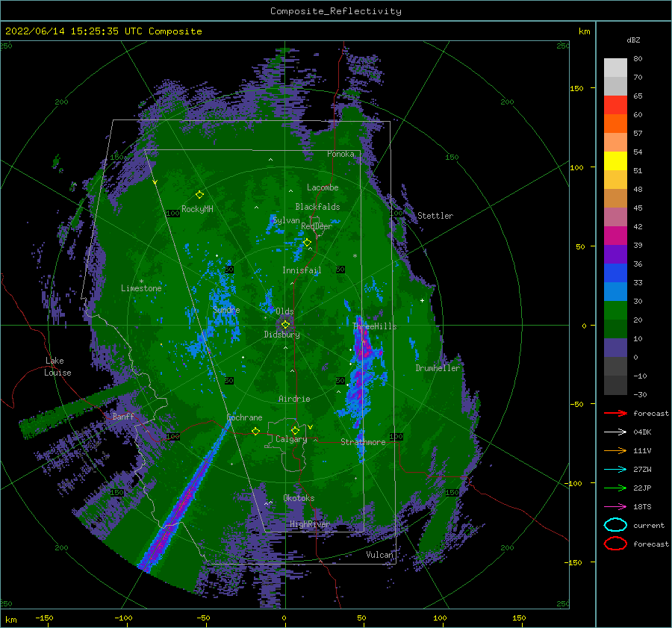Viewport: 672px width, 628px height.
Task: Click the Vulcan label
Action: [379, 555]
